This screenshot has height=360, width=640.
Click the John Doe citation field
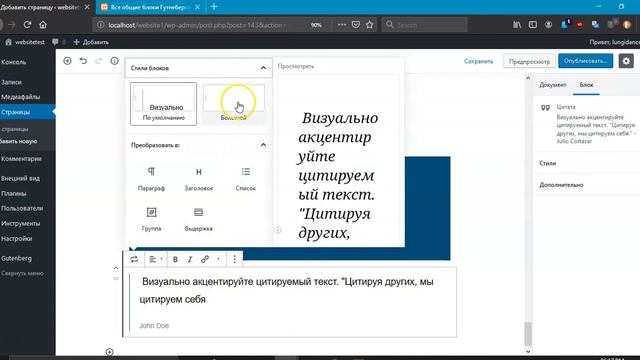[x=154, y=325]
